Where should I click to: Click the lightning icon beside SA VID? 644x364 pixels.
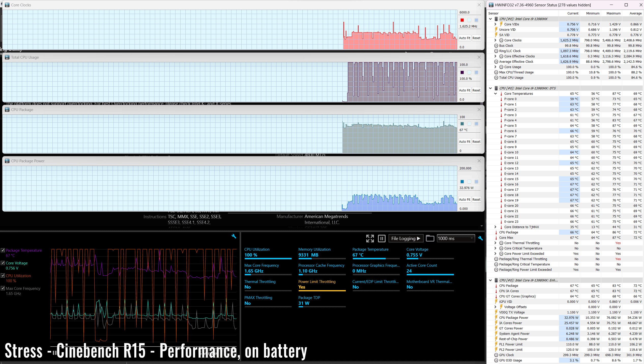[x=496, y=35]
